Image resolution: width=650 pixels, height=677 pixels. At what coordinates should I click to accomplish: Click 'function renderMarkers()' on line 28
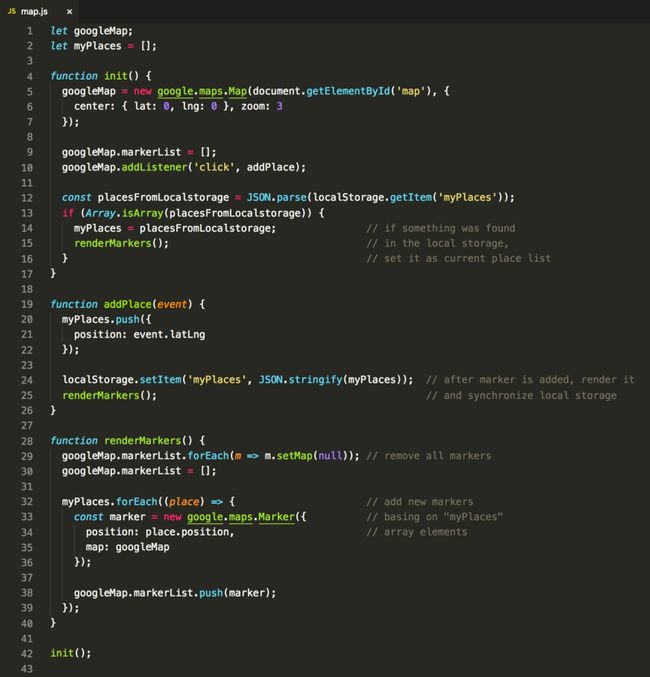121,441
